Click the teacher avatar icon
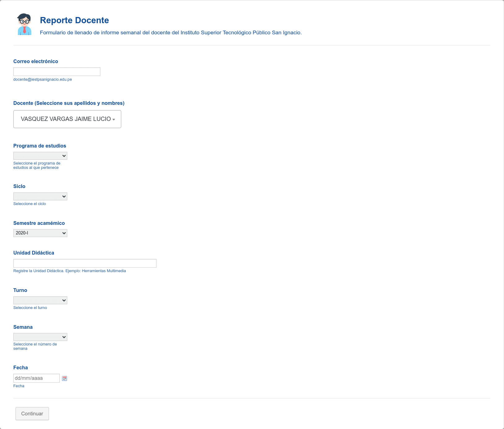The height and width of the screenshot is (429, 504). (x=24, y=24)
